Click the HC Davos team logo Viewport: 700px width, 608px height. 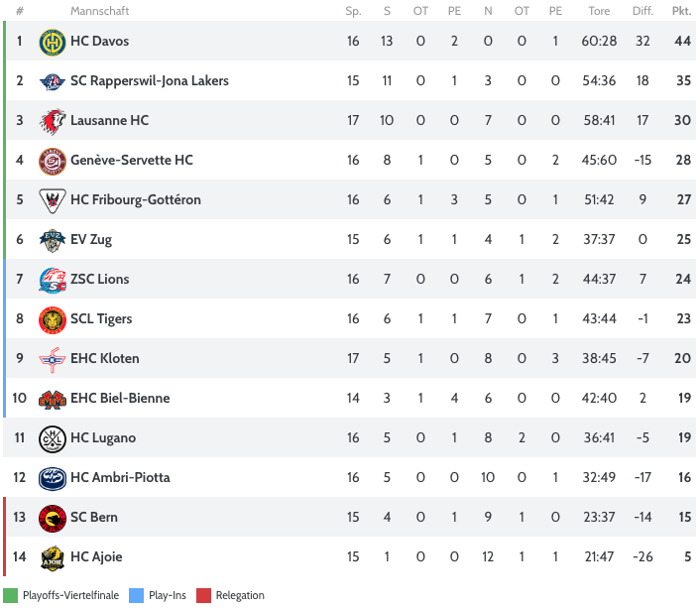click(52, 42)
